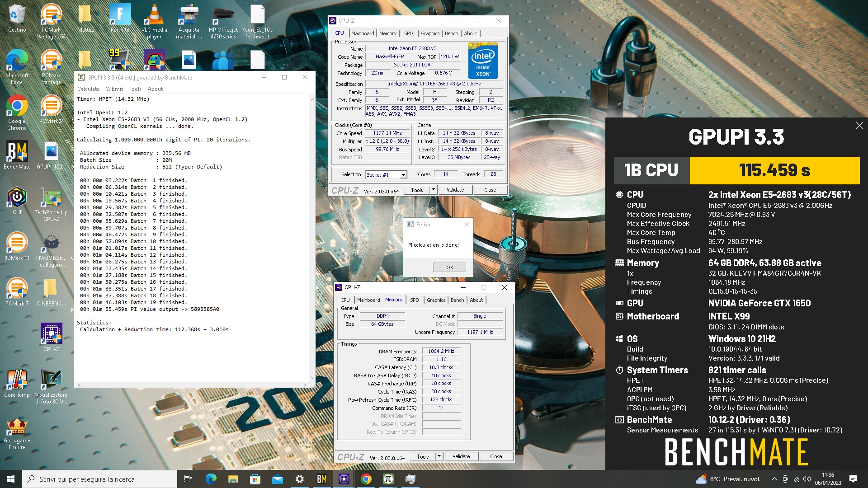Open Core Temp desktop shortcut

(x=17, y=383)
